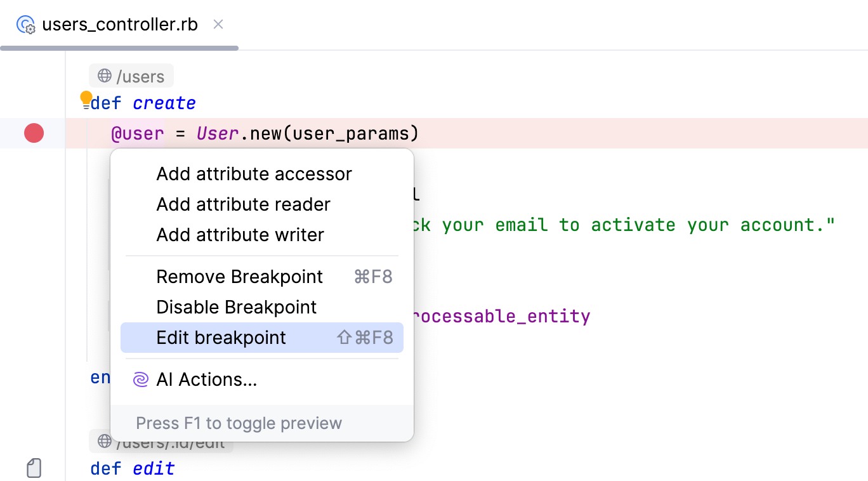Image resolution: width=868 pixels, height=481 pixels.
Task: Open the /users endpoint chip above create
Action: [131, 76]
